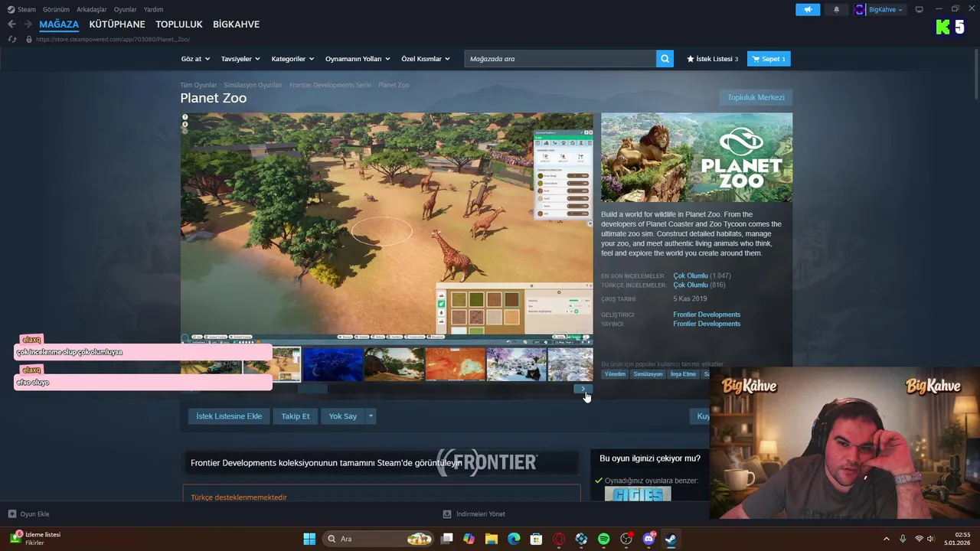Click the Takip Et button
Viewport: 980px width, 551px height.
(x=296, y=416)
